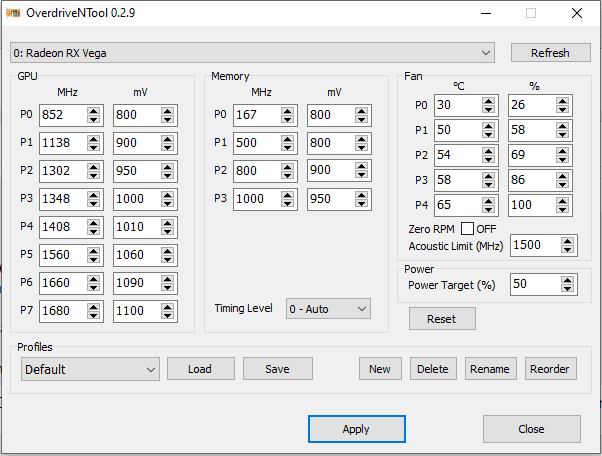Click the Reset button
Screen dimensions: 602x456
click(442, 319)
